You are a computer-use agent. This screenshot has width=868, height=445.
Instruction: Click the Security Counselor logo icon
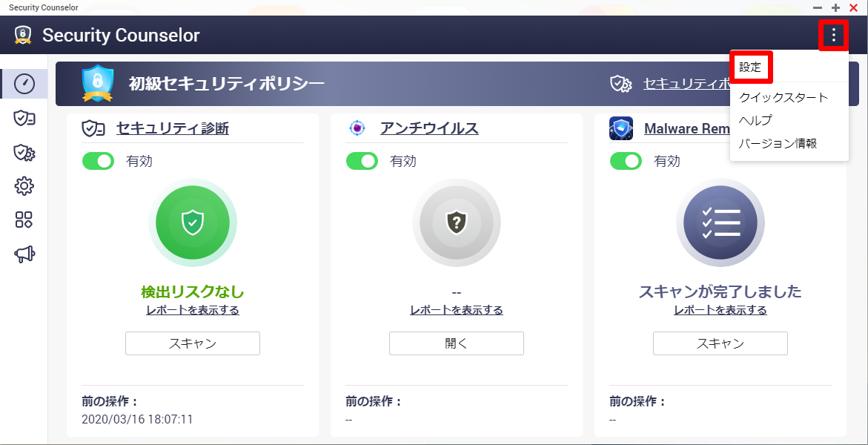click(23, 35)
